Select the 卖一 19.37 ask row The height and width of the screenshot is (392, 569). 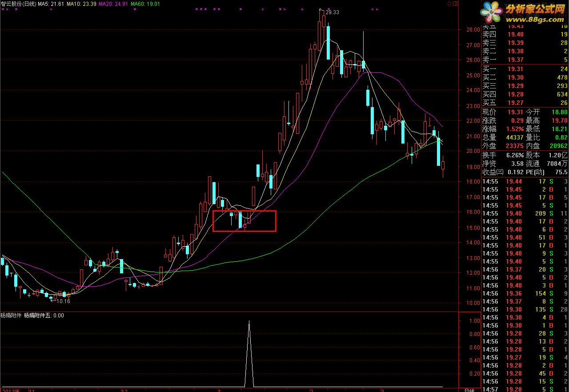[525, 60]
